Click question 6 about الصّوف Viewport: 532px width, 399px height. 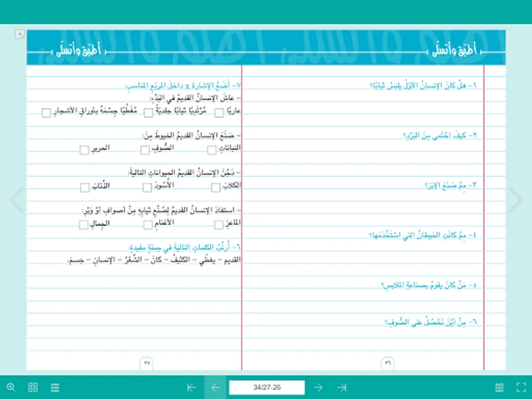click(430, 322)
